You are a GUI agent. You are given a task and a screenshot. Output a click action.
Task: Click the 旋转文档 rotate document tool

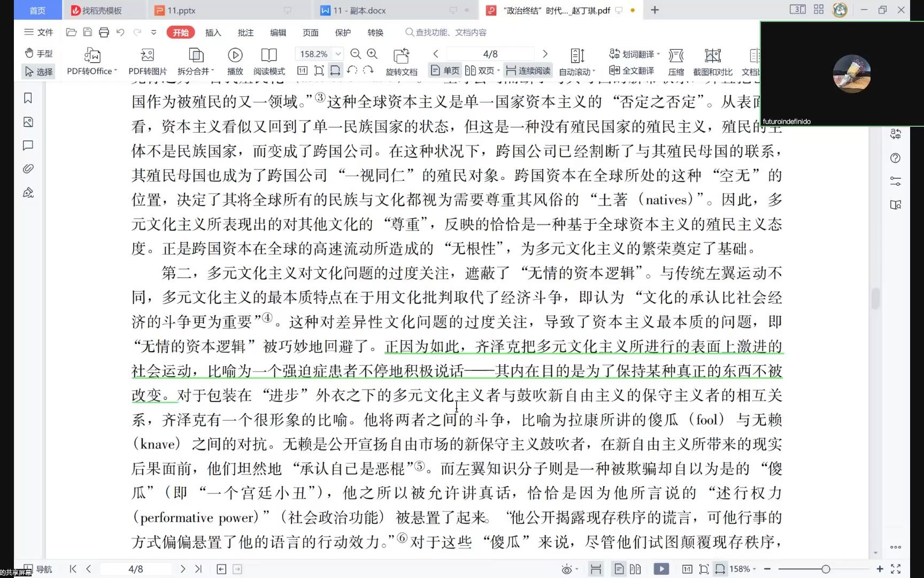402,62
